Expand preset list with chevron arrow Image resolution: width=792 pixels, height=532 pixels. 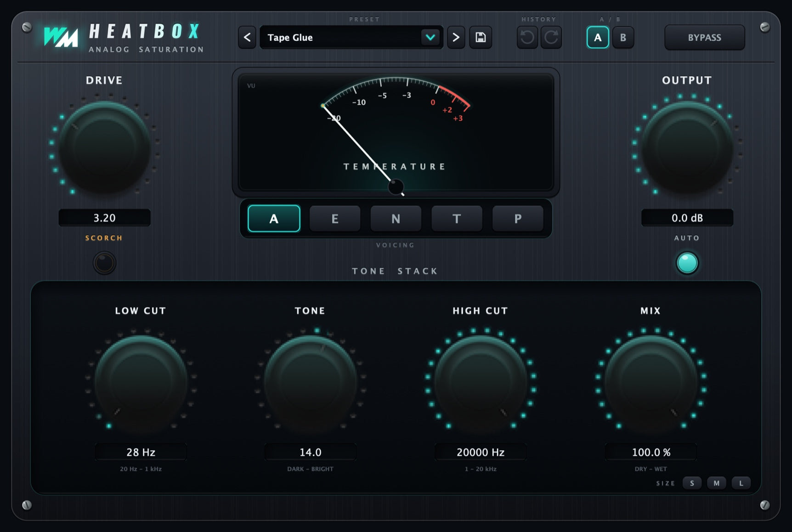(430, 37)
